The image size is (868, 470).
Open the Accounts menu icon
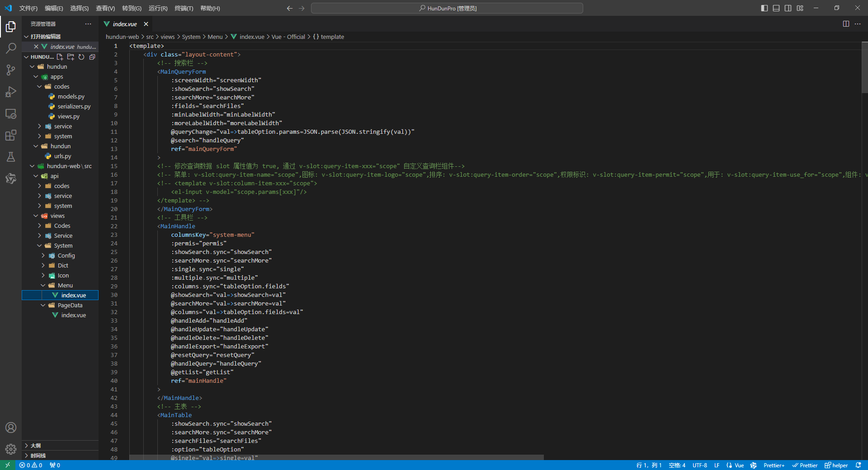pyautogui.click(x=11, y=428)
